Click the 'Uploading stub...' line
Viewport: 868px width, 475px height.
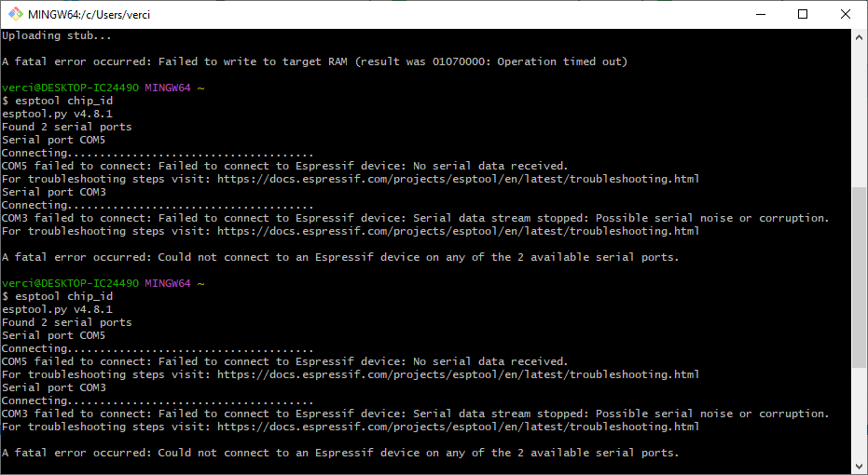(x=57, y=36)
